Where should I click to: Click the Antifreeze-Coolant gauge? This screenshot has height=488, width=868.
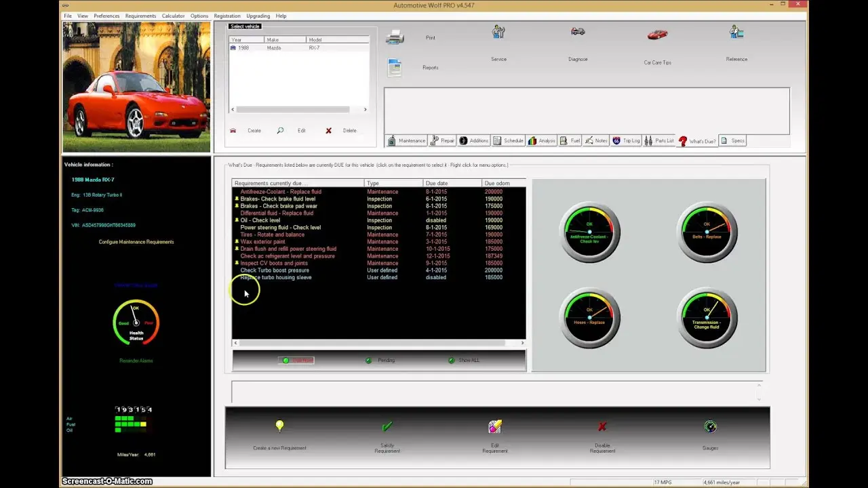[x=589, y=232]
